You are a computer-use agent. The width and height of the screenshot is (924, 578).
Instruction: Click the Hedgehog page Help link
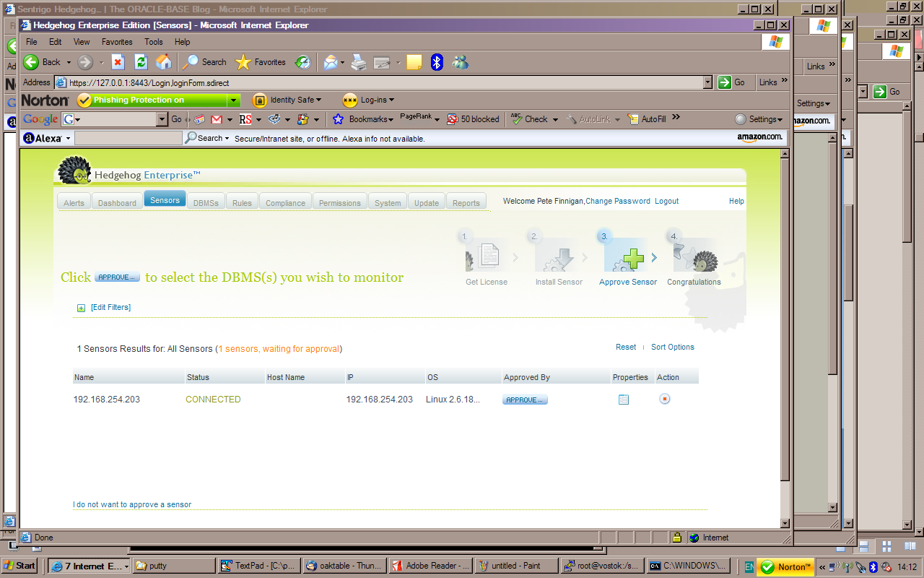(736, 201)
